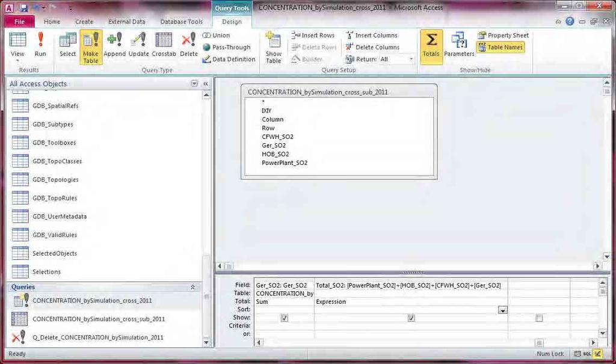Check Show box in the empty third column
This screenshot has width=616, height=364.
tap(539, 318)
